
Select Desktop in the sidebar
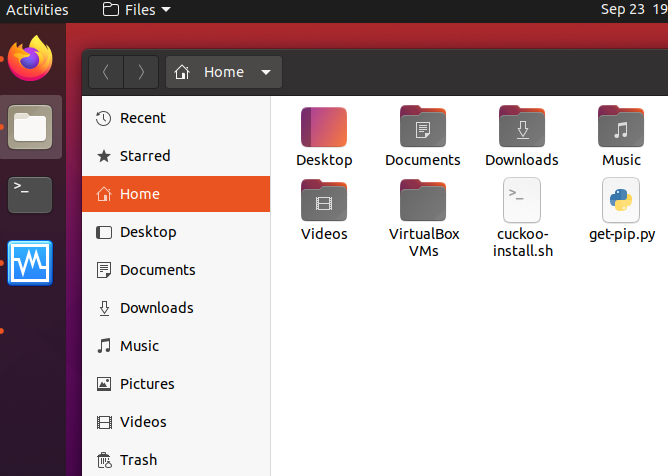[176, 232]
